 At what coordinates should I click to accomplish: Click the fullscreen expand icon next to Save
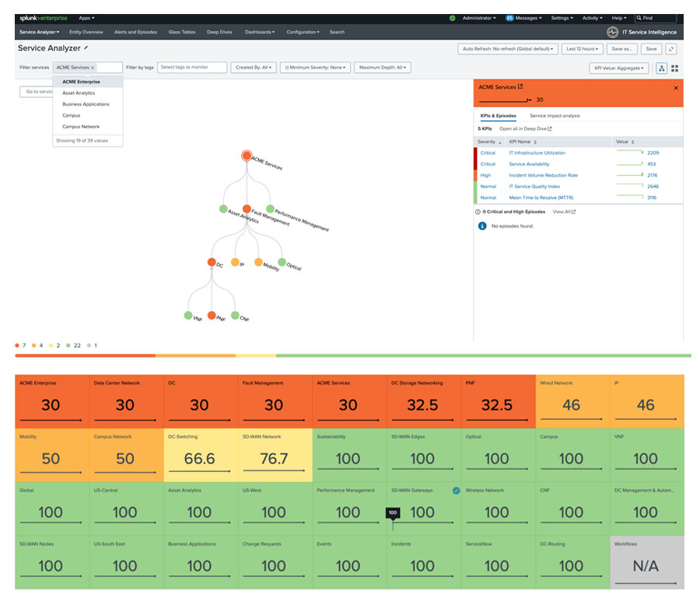[x=671, y=49]
